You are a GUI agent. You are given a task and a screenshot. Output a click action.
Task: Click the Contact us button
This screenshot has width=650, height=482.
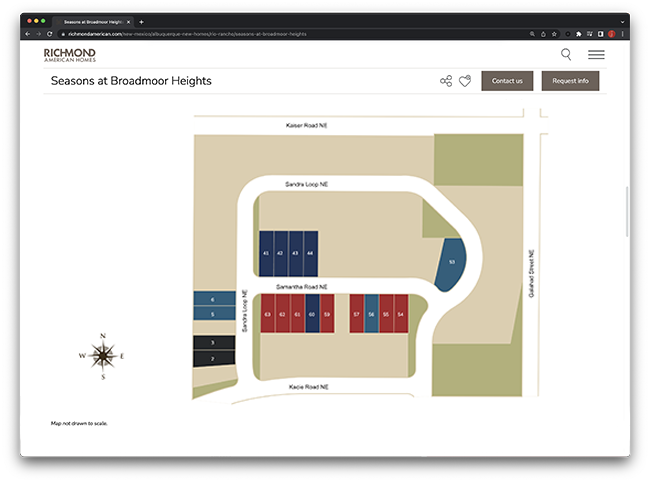[x=507, y=81]
